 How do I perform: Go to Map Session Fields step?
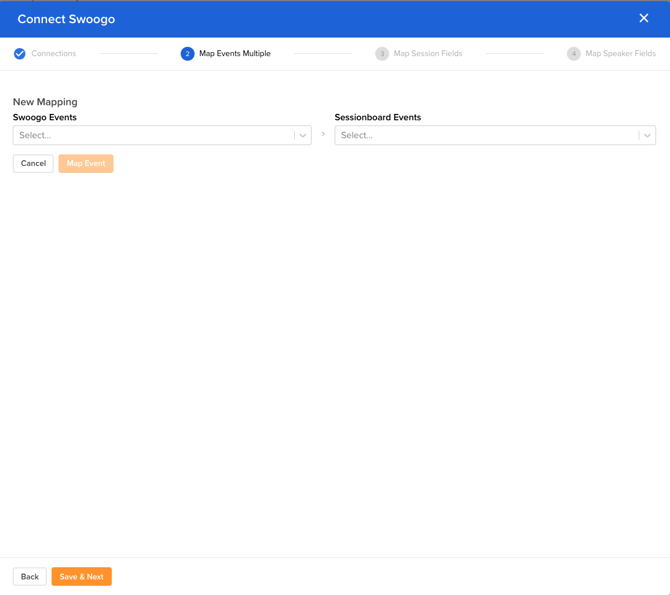(x=428, y=53)
